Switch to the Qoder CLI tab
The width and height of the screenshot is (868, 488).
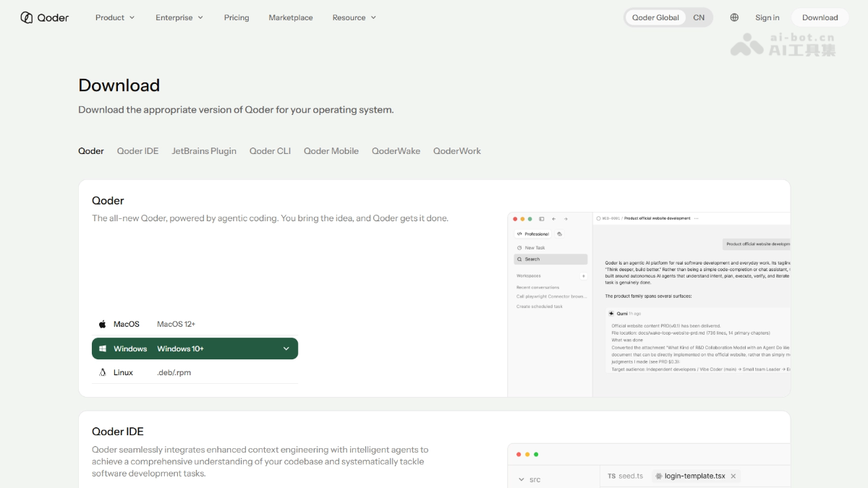(270, 151)
